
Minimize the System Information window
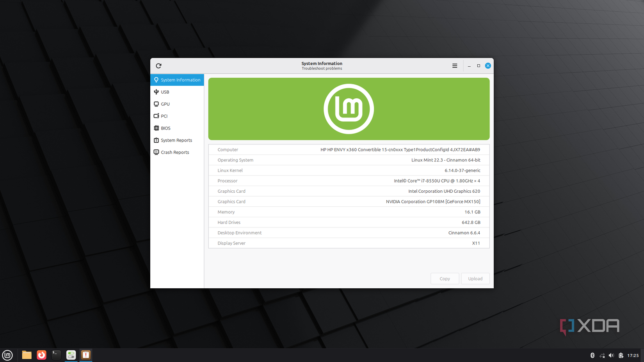coord(469,66)
